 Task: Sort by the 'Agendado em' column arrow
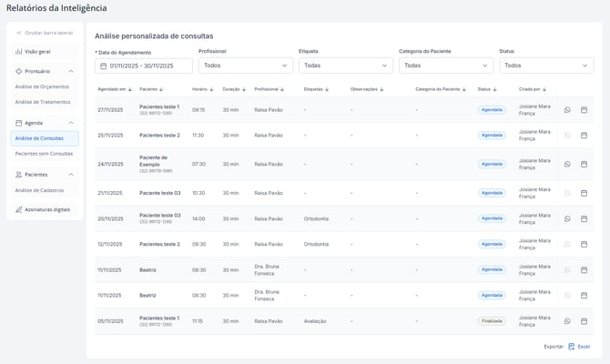(x=130, y=89)
